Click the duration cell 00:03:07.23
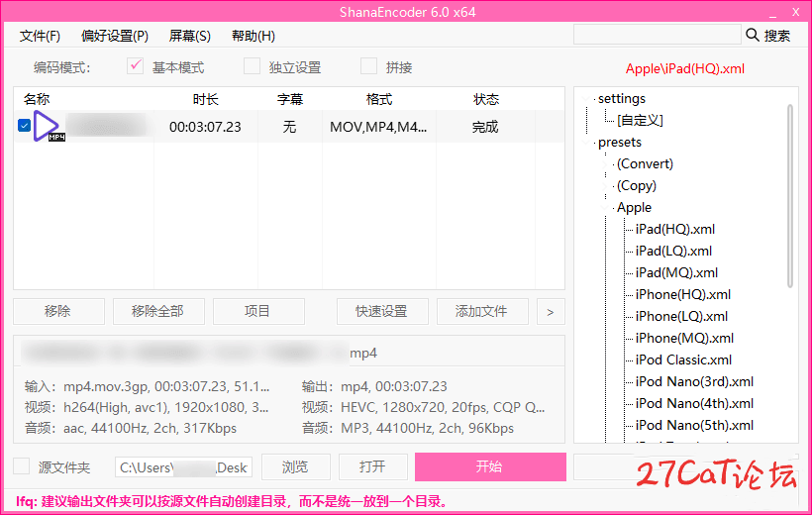Viewport: 812px width, 515px height. [205, 127]
